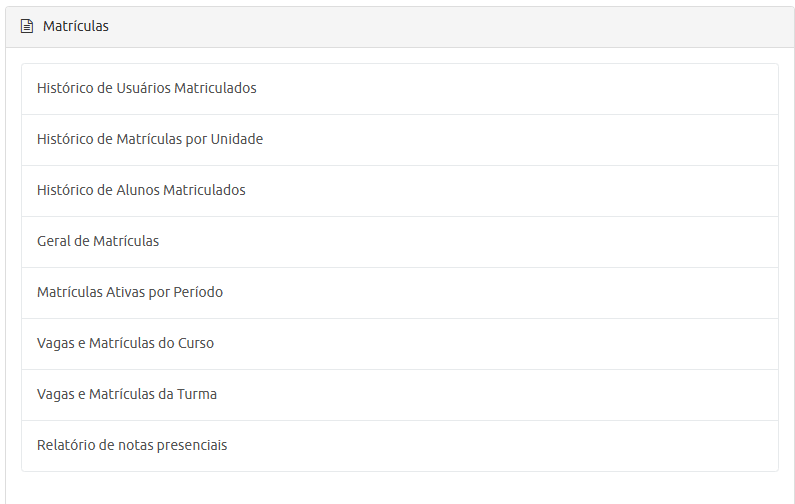
Task: Go to the class (Turma) vacancies entry
Action: (400, 395)
